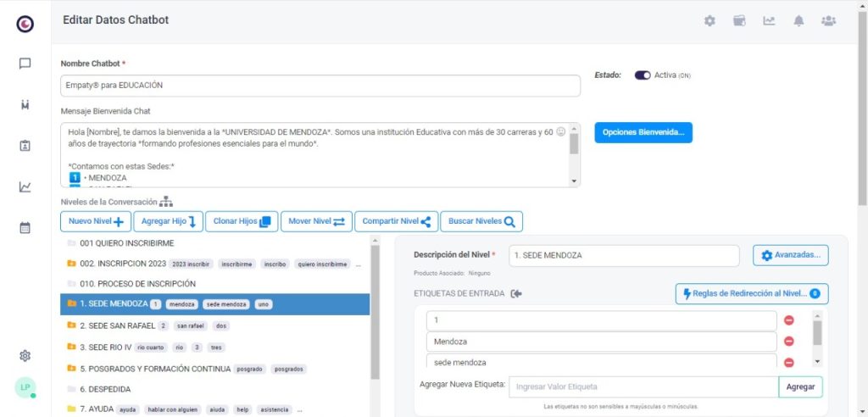Click welcome message scrollbar down arrow
The width and height of the screenshot is (868, 417).
(574, 181)
